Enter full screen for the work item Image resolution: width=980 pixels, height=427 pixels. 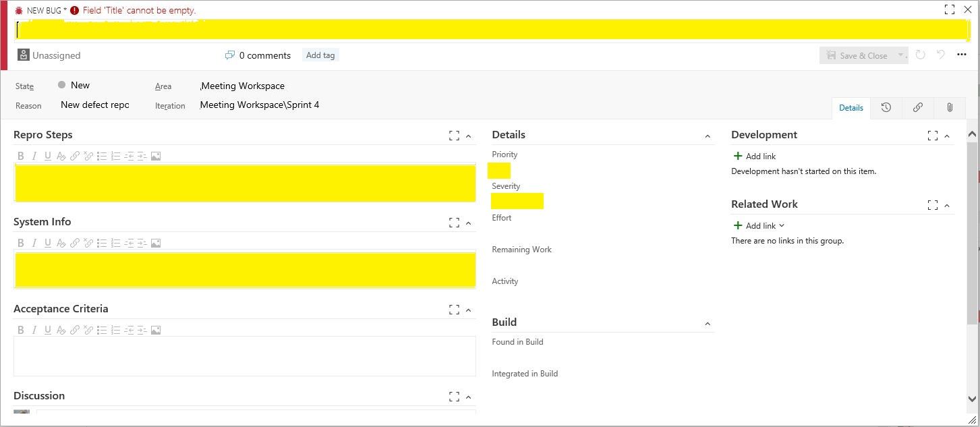point(949,9)
